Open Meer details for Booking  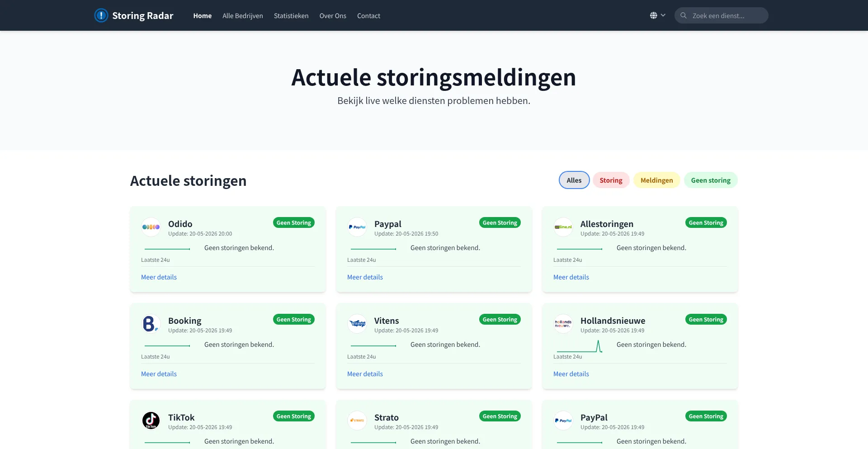tap(159, 374)
